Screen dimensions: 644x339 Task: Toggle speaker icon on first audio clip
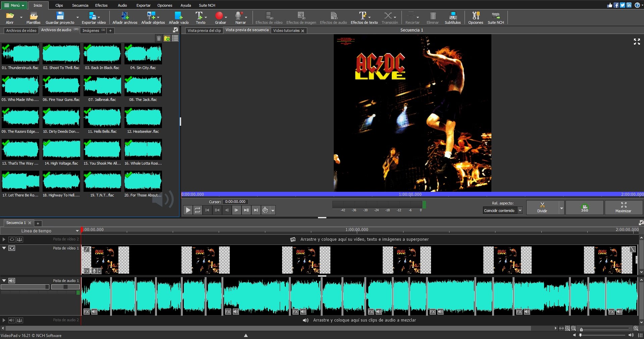click(94, 312)
